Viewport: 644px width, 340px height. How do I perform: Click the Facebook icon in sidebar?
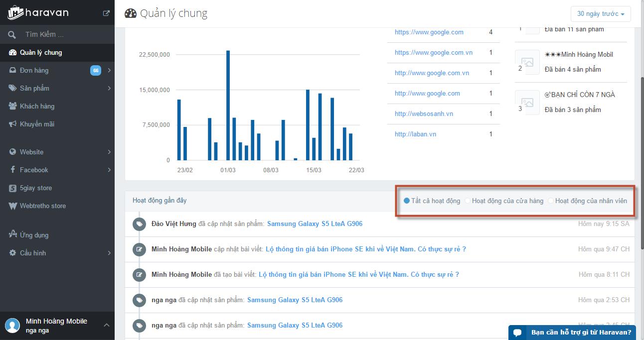(x=12, y=170)
